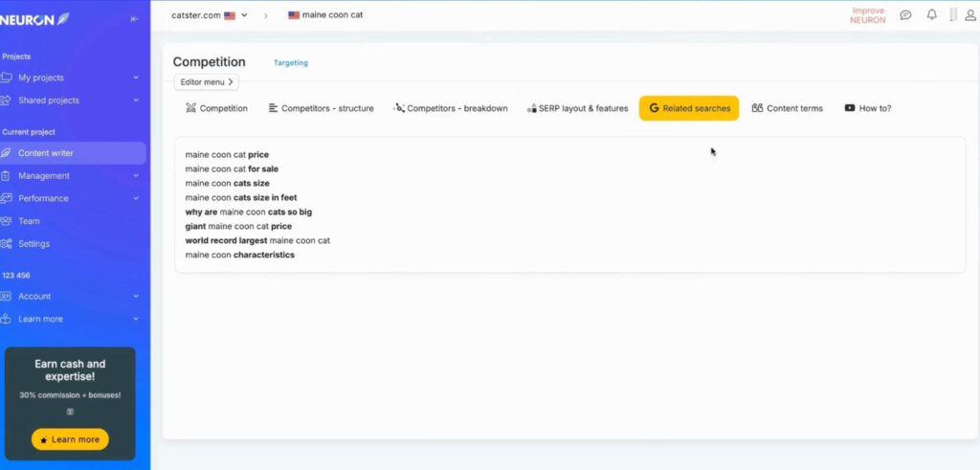Click 'maine coon cats size' row
Viewport: 980px width, 470px height.
coord(228,183)
